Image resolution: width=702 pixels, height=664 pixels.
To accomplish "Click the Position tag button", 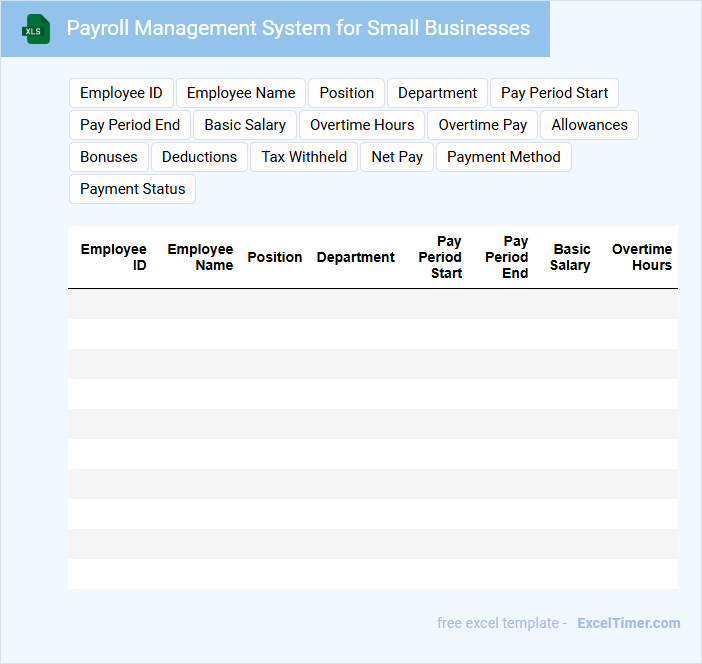I will (346, 93).
